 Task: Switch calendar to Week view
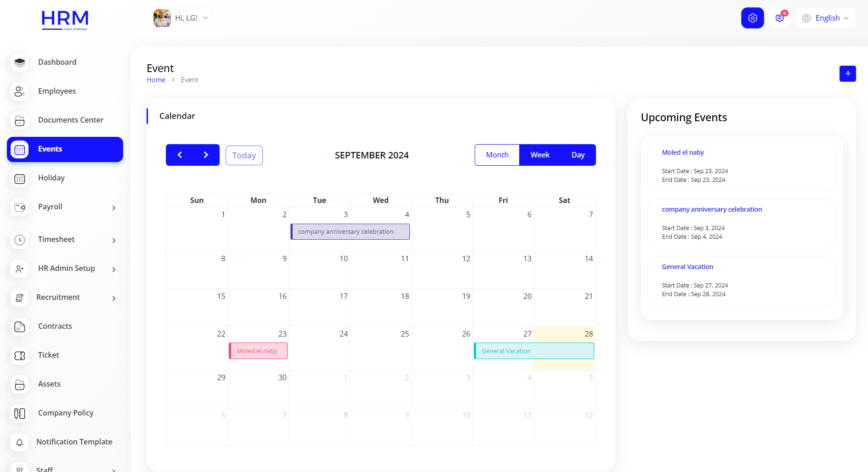[x=539, y=155]
